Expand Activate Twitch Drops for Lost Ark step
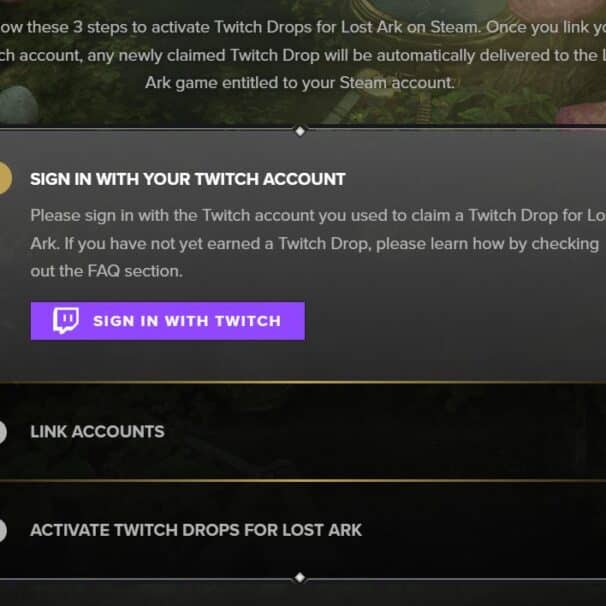606x606 pixels. [x=196, y=530]
